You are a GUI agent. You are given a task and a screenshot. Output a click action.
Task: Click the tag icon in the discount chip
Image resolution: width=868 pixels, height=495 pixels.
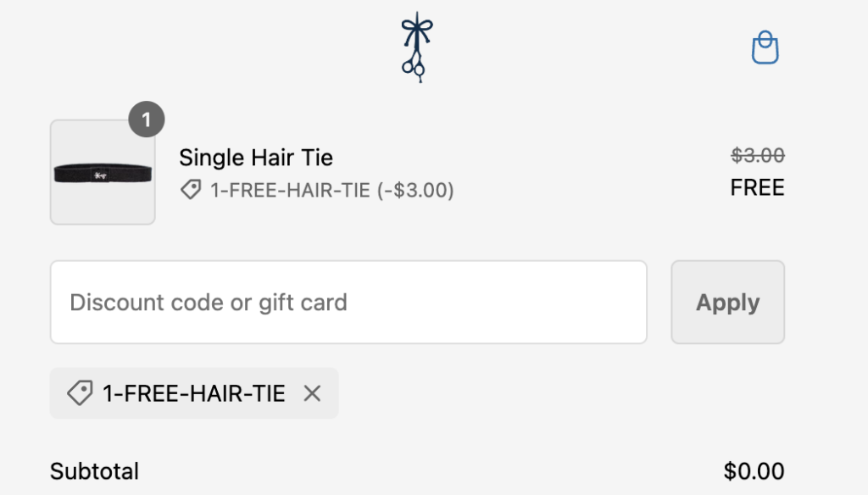pyautogui.click(x=80, y=393)
